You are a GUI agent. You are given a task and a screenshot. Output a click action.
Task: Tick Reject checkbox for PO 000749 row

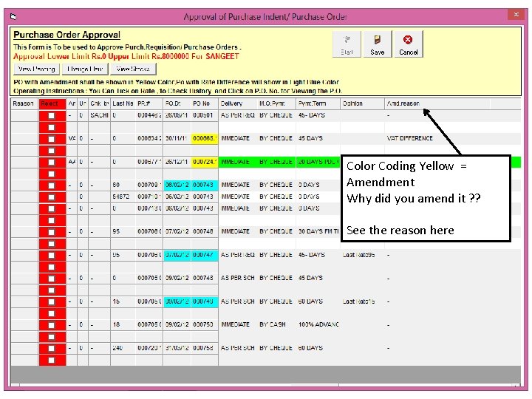[51, 301]
